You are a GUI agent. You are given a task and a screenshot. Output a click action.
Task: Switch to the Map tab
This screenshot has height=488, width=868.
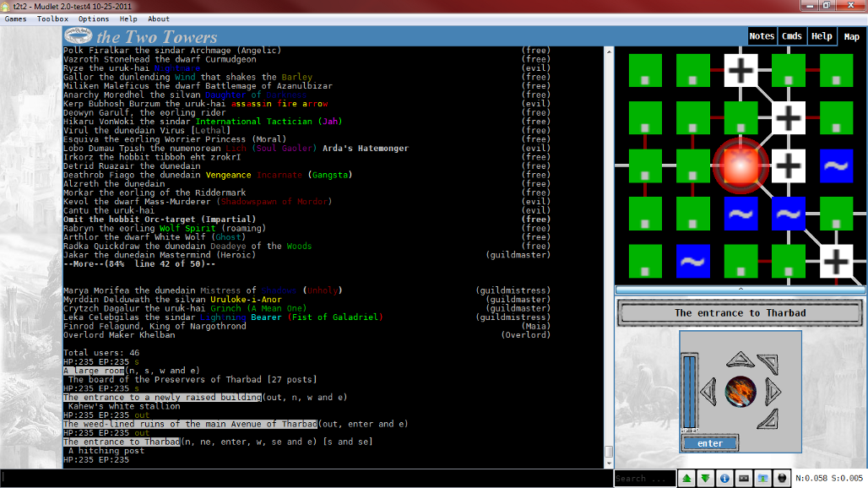pos(851,36)
